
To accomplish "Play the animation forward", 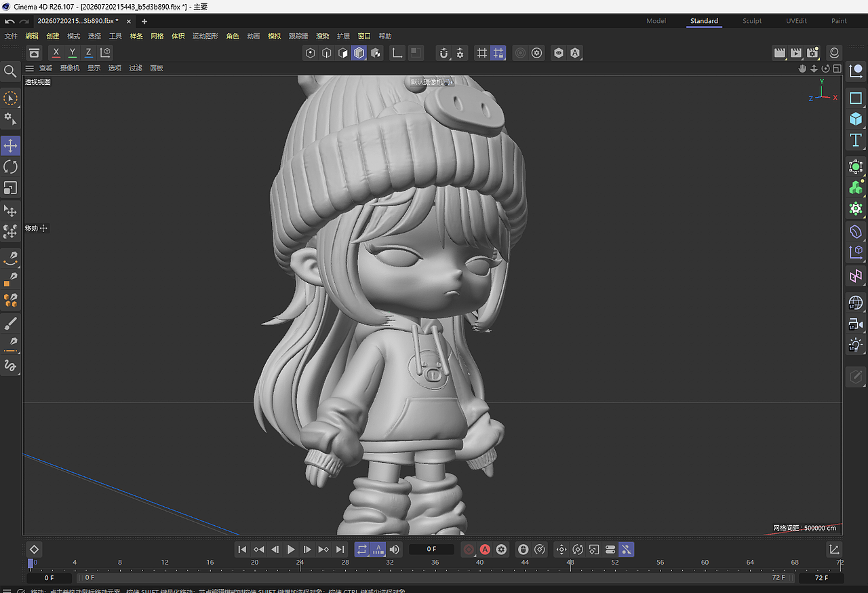I will pyautogui.click(x=291, y=550).
